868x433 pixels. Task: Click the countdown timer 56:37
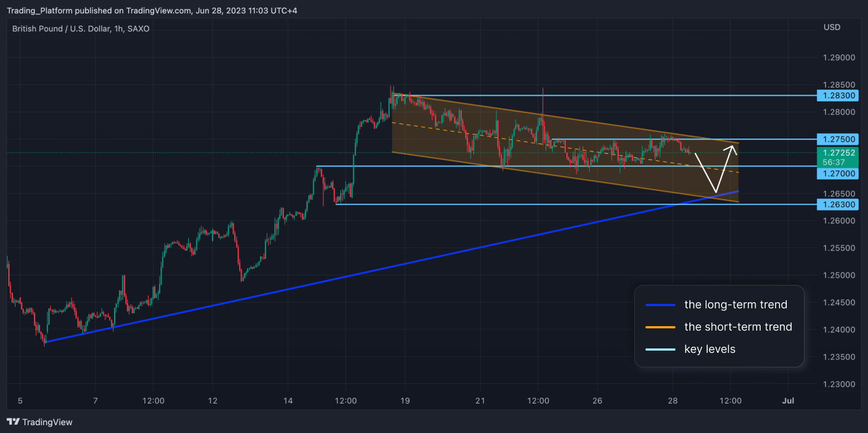[834, 162]
